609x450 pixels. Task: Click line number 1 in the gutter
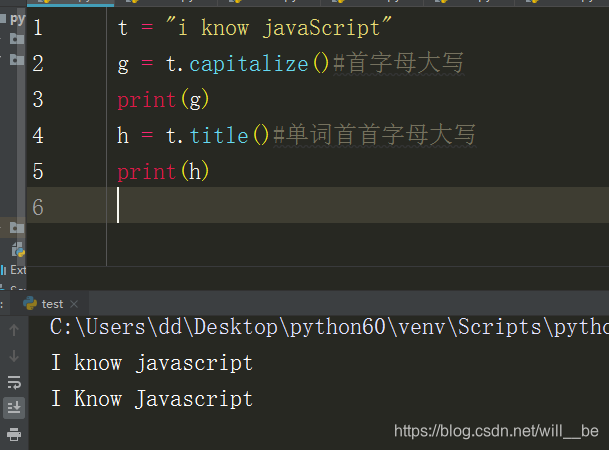tap(38, 28)
